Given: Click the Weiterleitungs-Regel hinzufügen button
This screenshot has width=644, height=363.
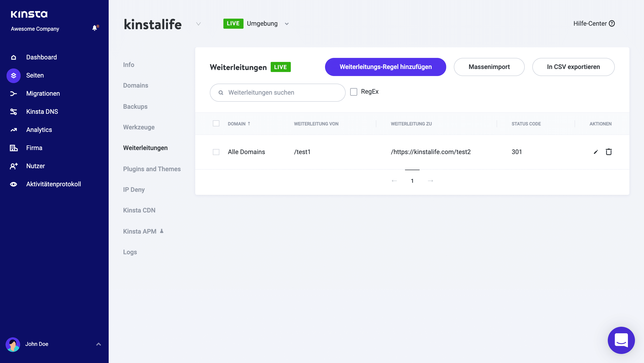Looking at the screenshot, I should click(385, 67).
